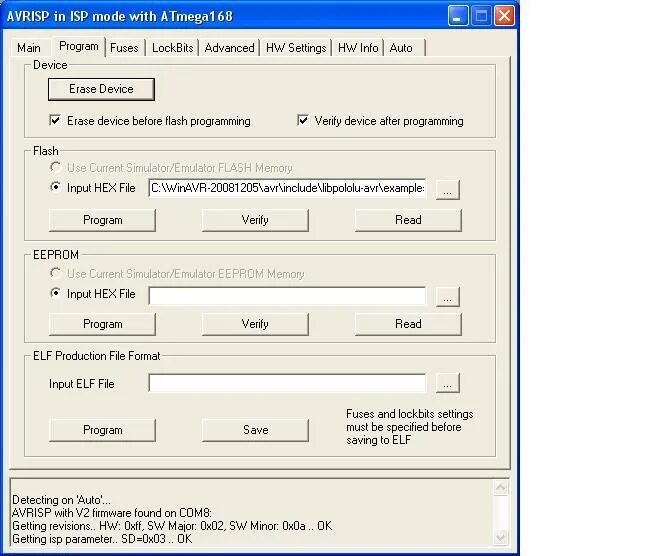Click 'Getting revisions' log line
653x556 pixels.
(x=172, y=526)
